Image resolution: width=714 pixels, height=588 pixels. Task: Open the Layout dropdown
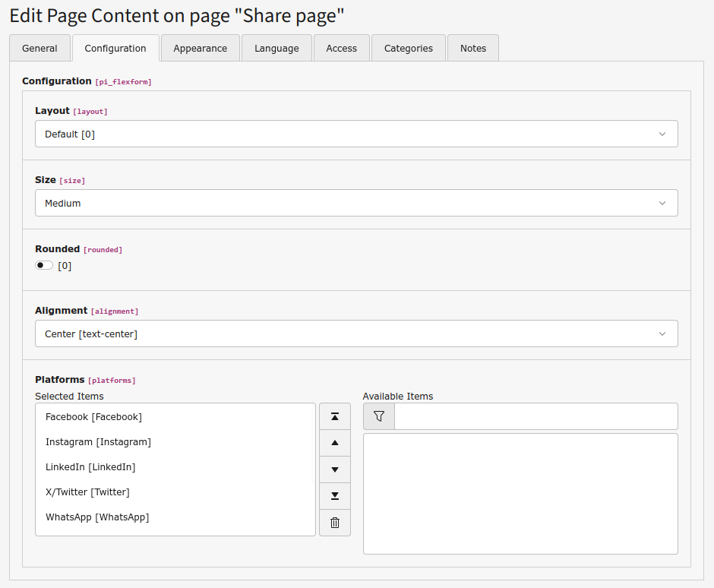pyautogui.click(x=356, y=134)
